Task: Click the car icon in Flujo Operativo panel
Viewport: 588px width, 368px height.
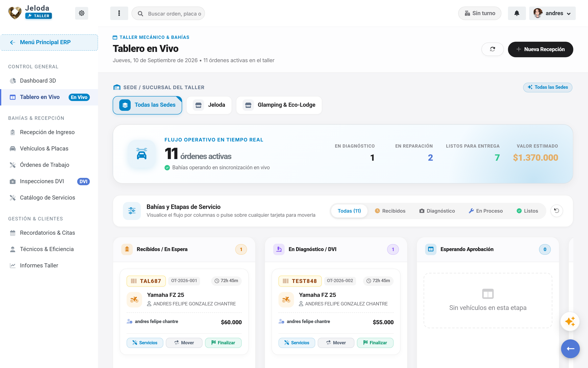Action: click(142, 154)
